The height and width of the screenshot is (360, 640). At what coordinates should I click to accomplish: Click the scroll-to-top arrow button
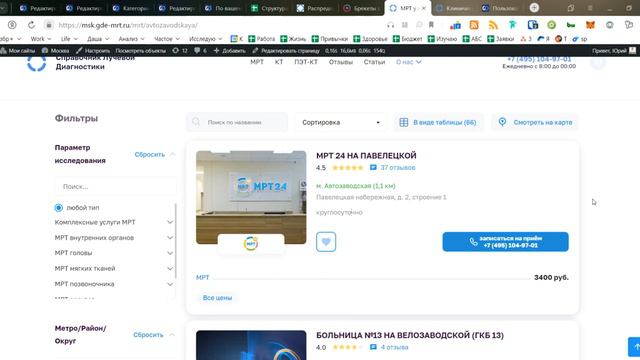(x=635, y=347)
